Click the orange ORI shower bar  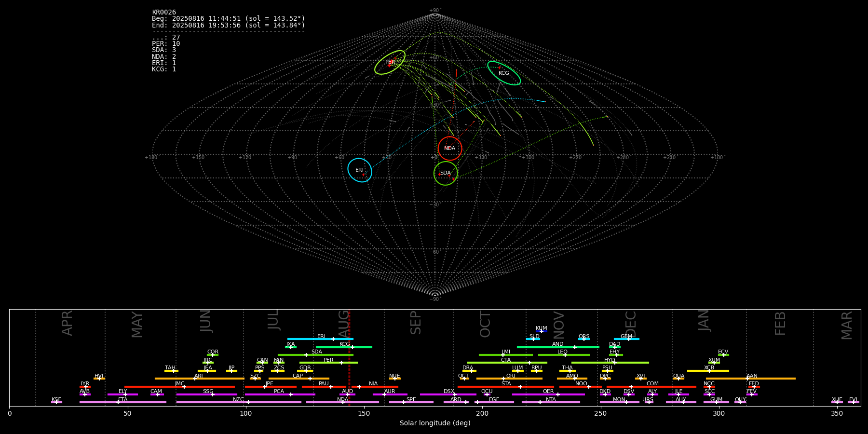(509, 379)
